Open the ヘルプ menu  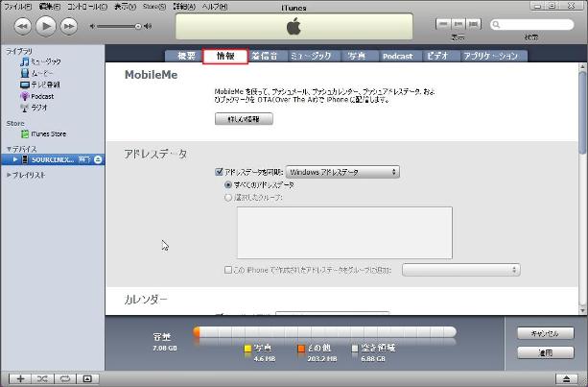pyautogui.click(x=215, y=7)
